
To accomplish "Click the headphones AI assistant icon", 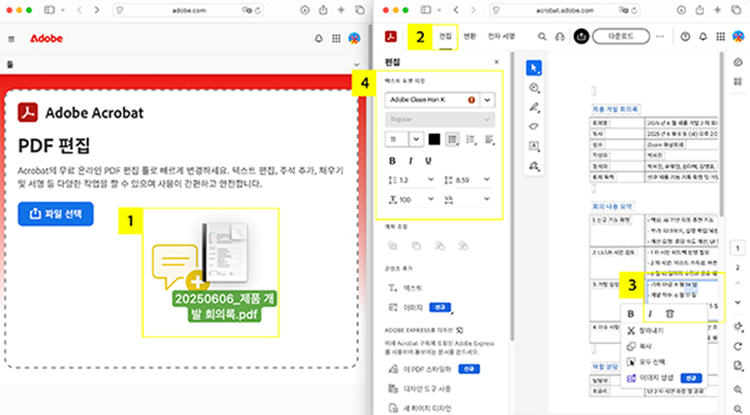I will coord(560,36).
